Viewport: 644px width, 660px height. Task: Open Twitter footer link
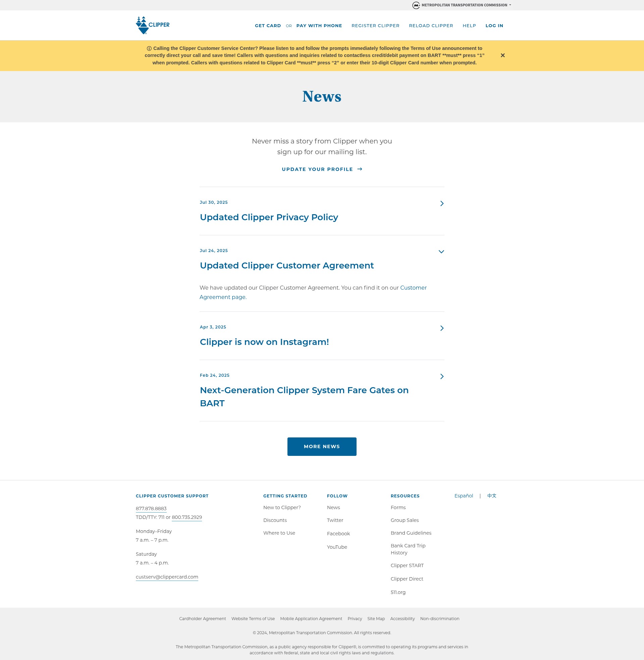click(x=335, y=521)
